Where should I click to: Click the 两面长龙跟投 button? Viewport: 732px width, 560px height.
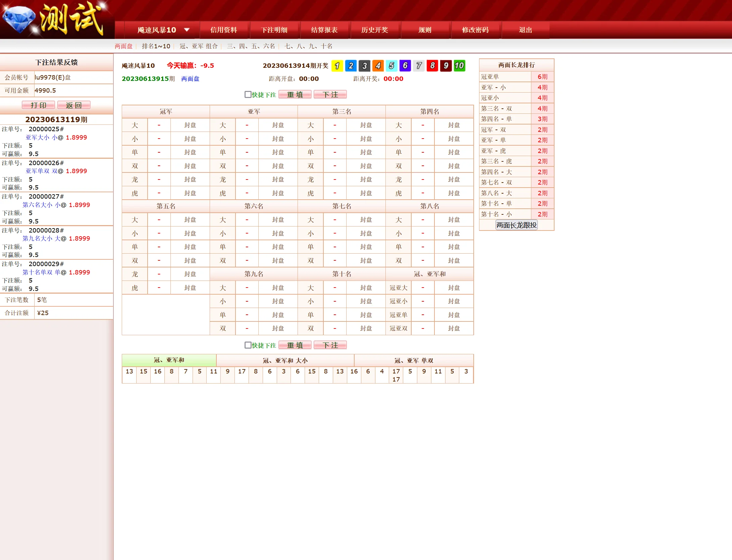point(516,225)
